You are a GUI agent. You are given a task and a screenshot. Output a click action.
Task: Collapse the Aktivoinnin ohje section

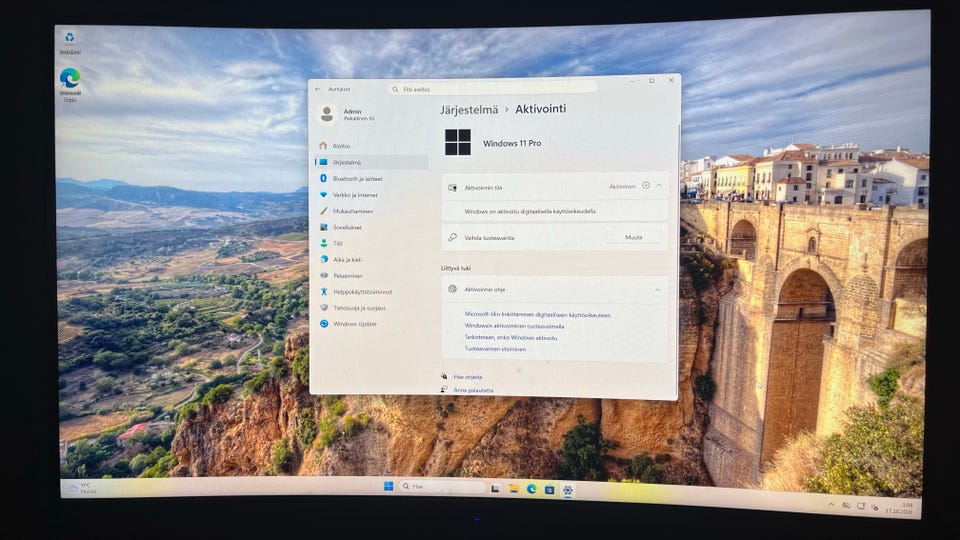658,290
